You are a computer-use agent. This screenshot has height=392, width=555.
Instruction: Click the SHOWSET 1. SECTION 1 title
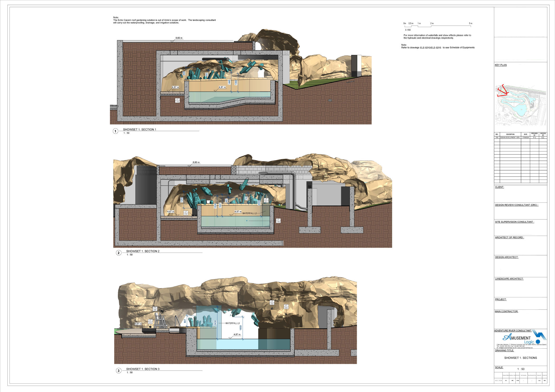coord(140,130)
